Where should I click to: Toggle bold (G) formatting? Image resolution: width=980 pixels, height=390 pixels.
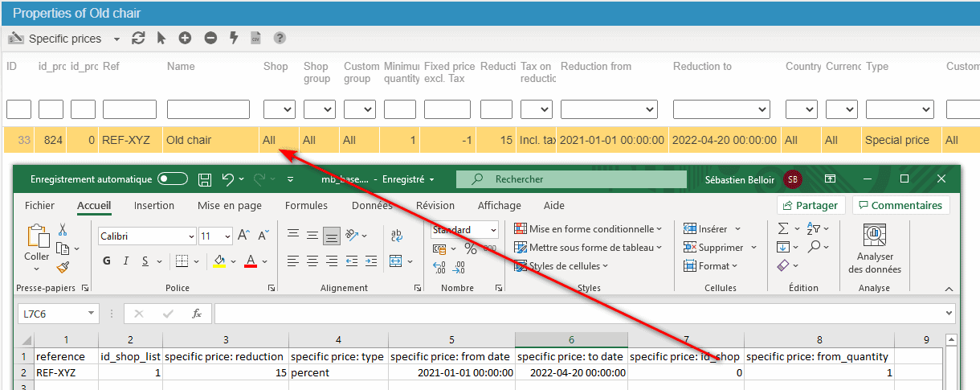pyautogui.click(x=107, y=261)
